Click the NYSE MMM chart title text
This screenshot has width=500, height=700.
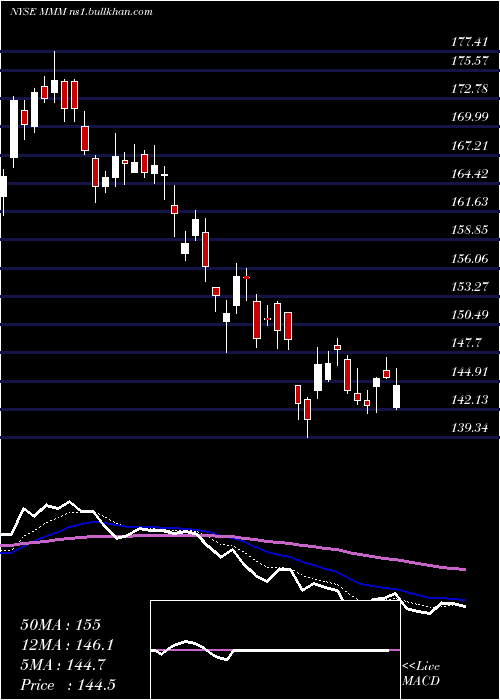[x=81, y=11]
